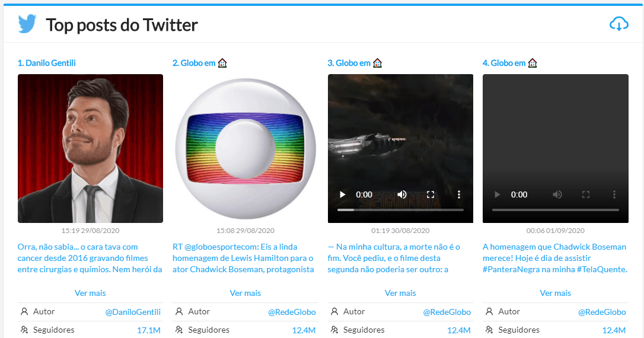The image size is (644, 338).
Task: Open fullscreen for fourth post's video
Action: coord(586,194)
